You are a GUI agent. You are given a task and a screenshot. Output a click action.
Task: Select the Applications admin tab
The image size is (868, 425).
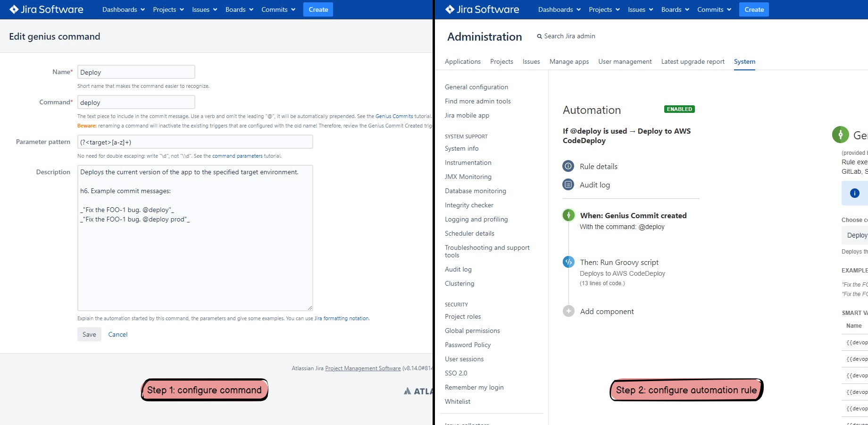pos(463,61)
